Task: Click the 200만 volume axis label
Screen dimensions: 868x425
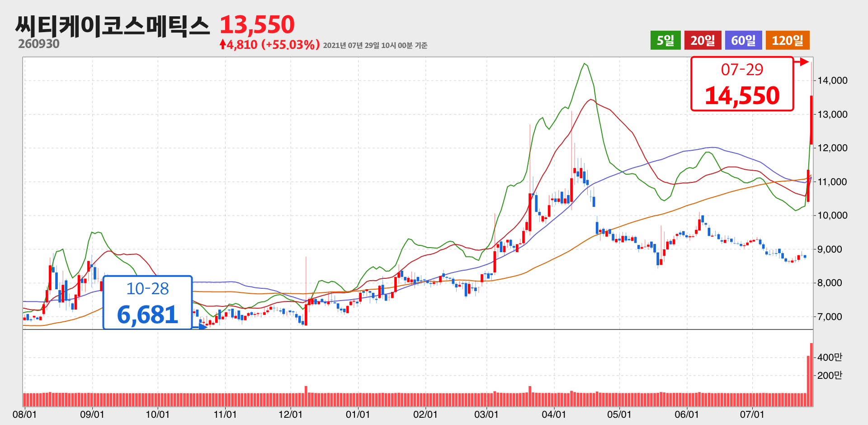Action: (830, 375)
